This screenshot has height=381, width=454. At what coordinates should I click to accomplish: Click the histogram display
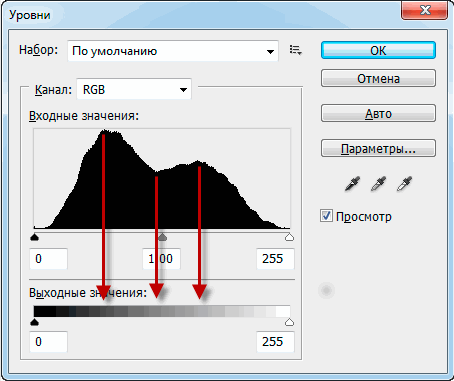coord(162,179)
